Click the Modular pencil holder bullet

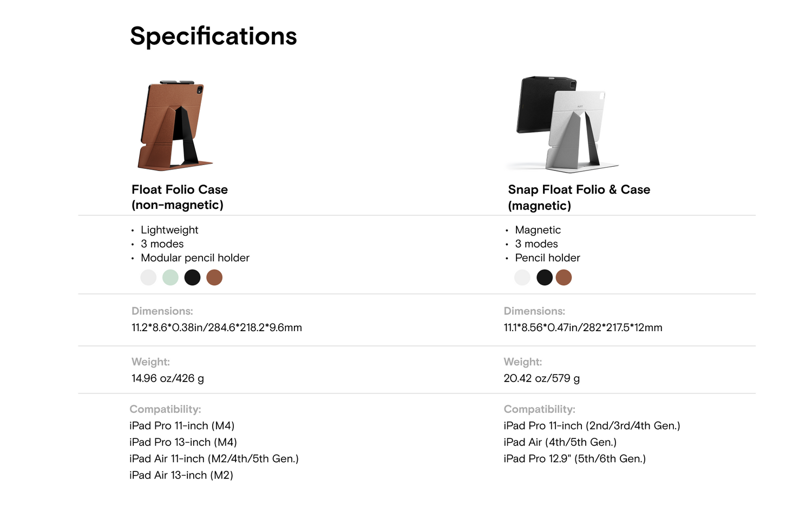coord(195,258)
